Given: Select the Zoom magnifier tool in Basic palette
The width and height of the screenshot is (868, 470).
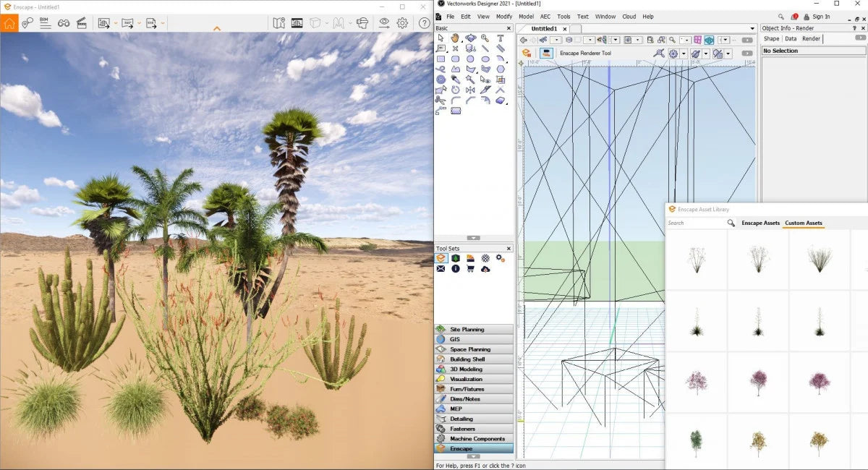Looking at the screenshot, I should click(485, 38).
